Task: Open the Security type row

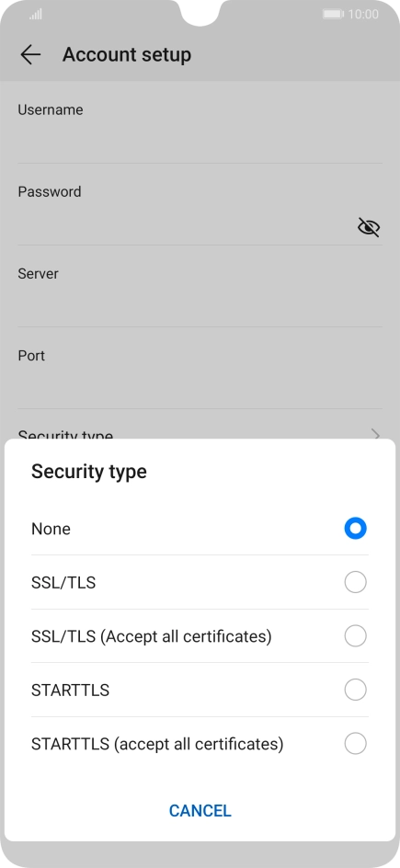Action: coord(200,427)
